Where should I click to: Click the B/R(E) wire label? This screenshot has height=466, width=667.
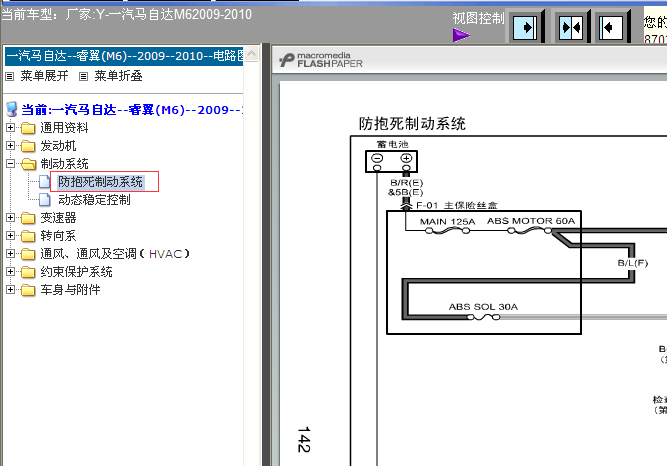click(x=407, y=183)
